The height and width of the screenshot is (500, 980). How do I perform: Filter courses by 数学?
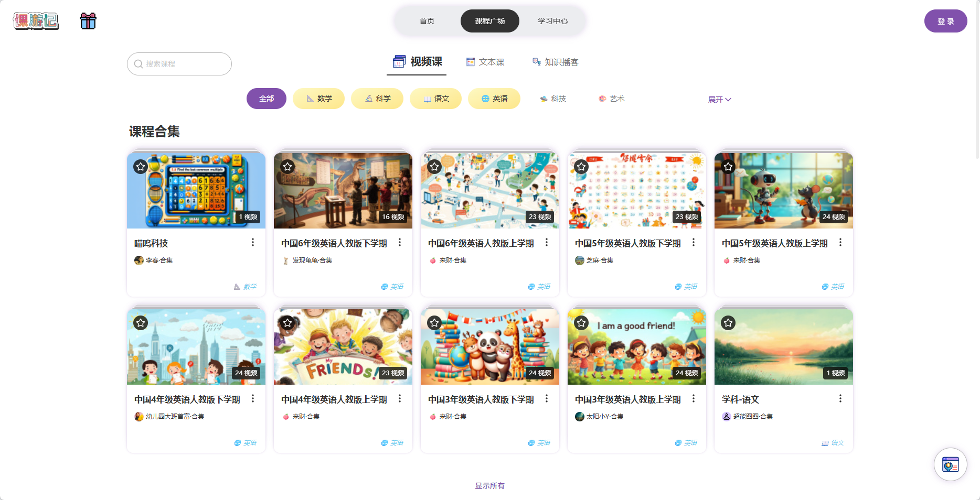[319, 99]
